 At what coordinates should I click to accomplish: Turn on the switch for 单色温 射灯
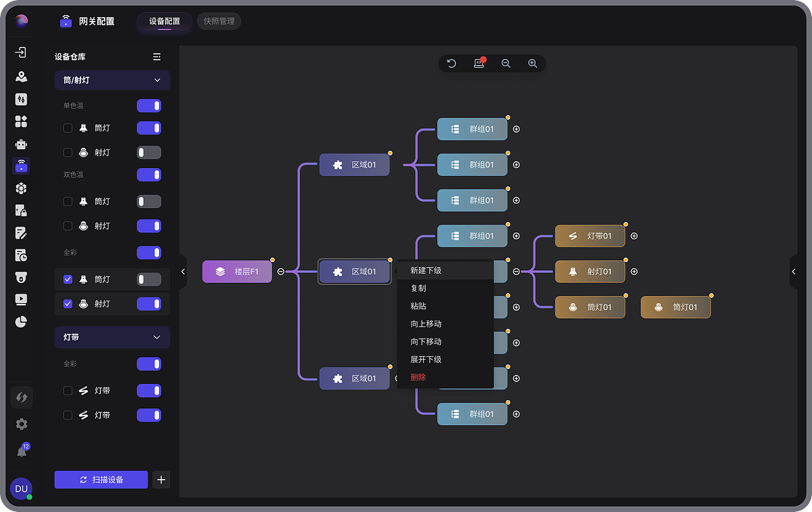pyautogui.click(x=149, y=152)
